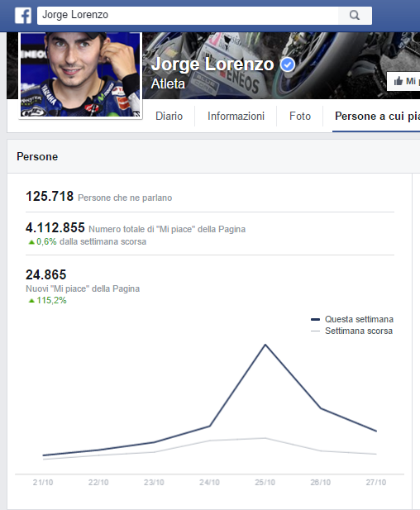This screenshot has width=420, height=510.
Task: Click the 125.718 people talking value
Action: tap(50, 197)
